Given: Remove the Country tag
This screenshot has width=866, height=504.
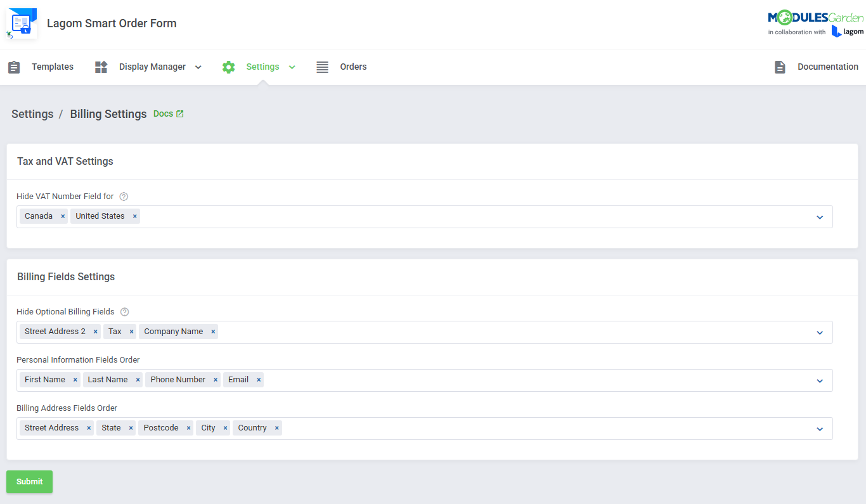Looking at the screenshot, I should 276,428.
